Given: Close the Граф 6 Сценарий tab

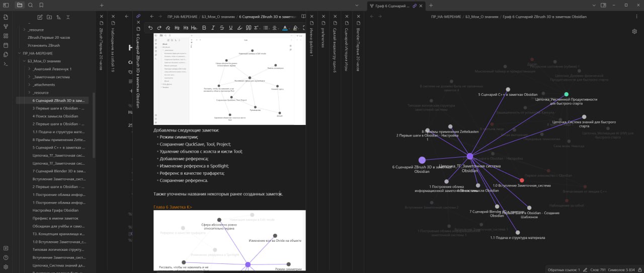Looking at the screenshot, I should click(x=421, y=6).
